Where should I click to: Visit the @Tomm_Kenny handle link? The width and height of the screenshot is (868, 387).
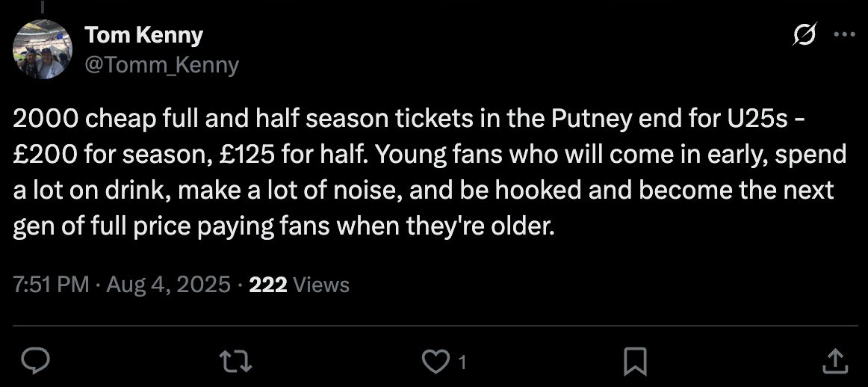pos(161,65)
